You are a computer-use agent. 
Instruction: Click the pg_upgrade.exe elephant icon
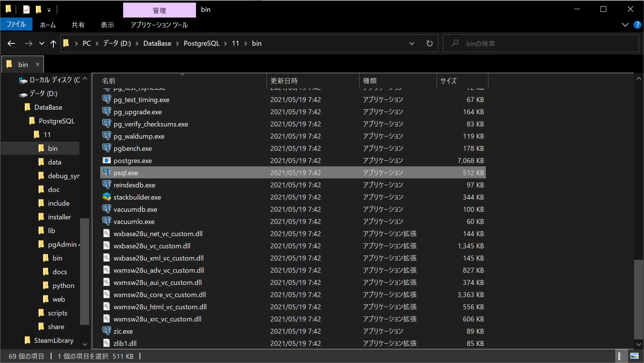(x=107, y=112)
